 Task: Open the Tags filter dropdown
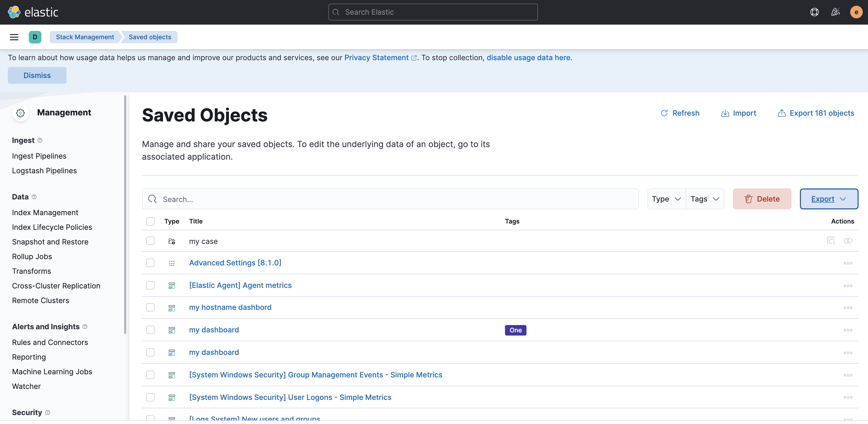[705, 199]
